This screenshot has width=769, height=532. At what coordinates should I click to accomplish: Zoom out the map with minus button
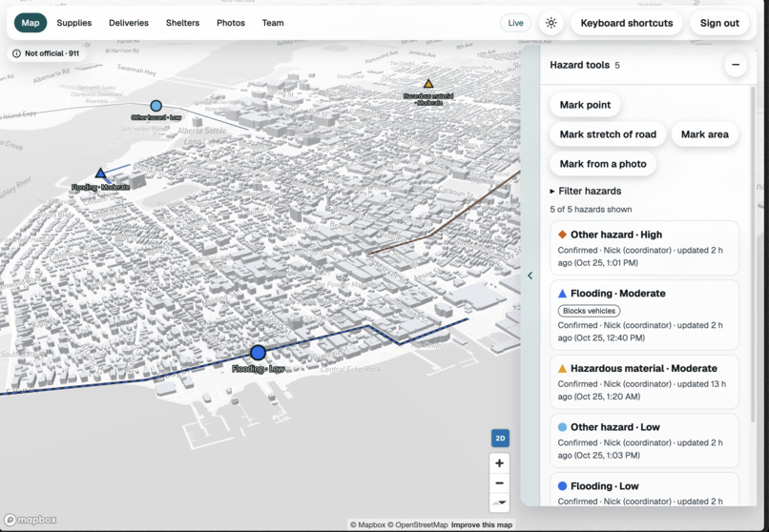tap(499, 483)
